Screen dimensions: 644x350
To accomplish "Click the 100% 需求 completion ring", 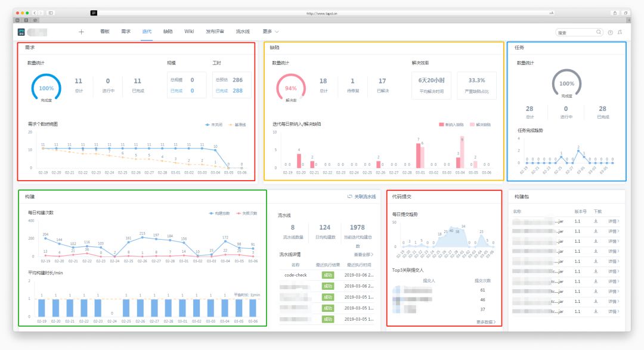I will click(46, 88).
